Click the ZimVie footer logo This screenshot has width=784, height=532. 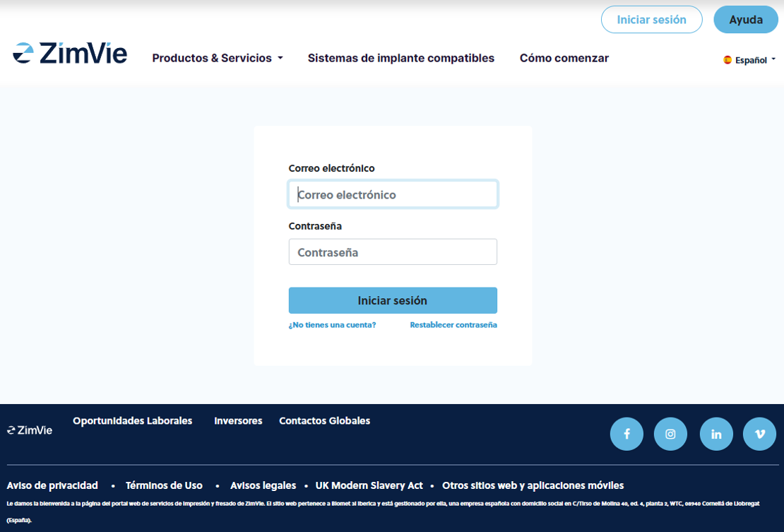coord(30,430)
